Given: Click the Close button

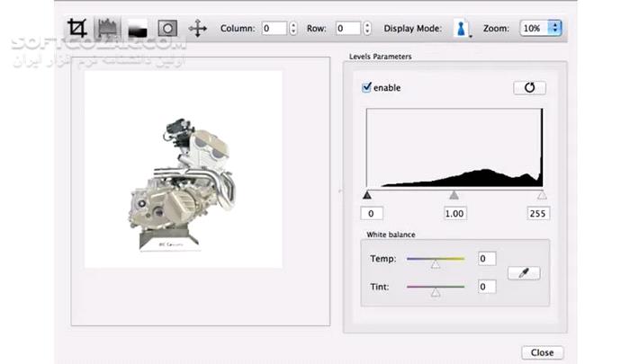Looking at the screenshot, I should 542,352.
